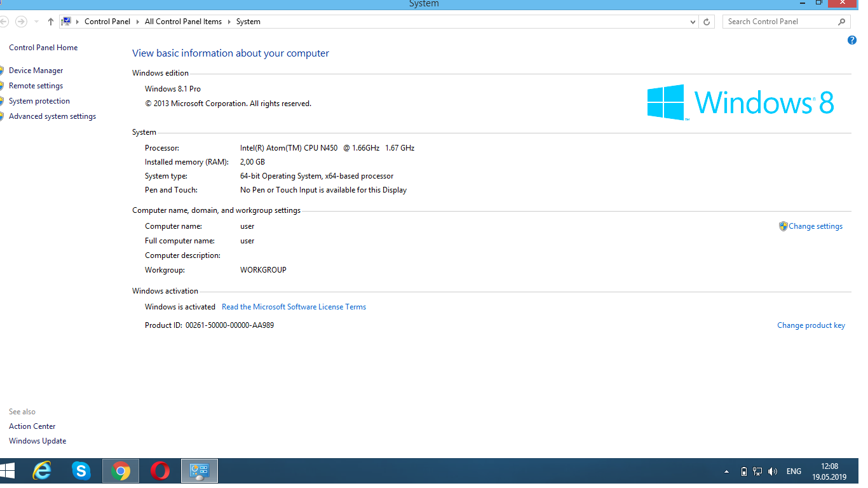Click the "Windows is activated" status text
Screen dimensions: 868x488
point(180,307)
